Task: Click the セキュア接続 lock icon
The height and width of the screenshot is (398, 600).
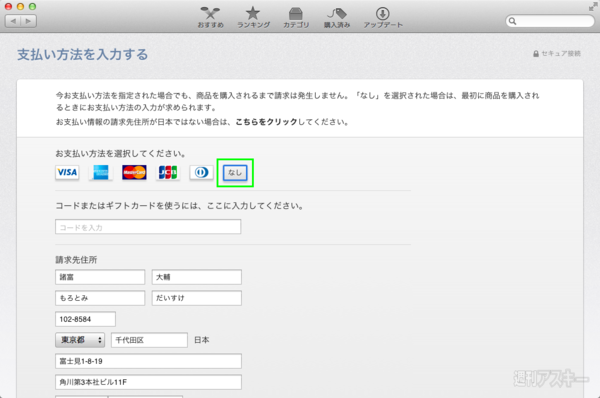Action: pyautogui.click(x=536, y=54)
